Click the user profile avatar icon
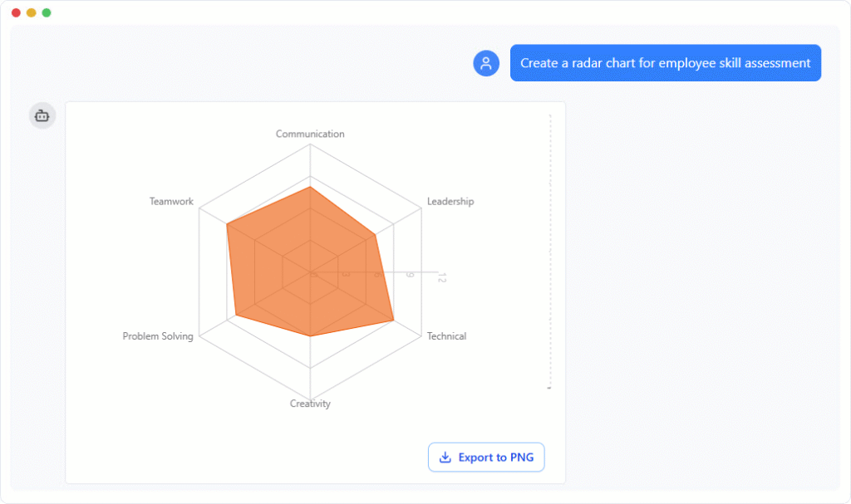This screenshot has width=851, height=504. (x=486, y=63)
